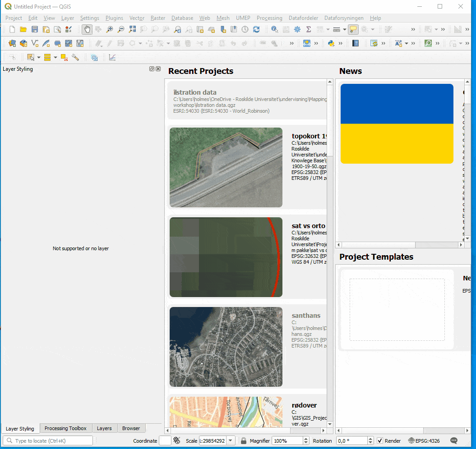Activate the Identify Features tool

[274, 29]
